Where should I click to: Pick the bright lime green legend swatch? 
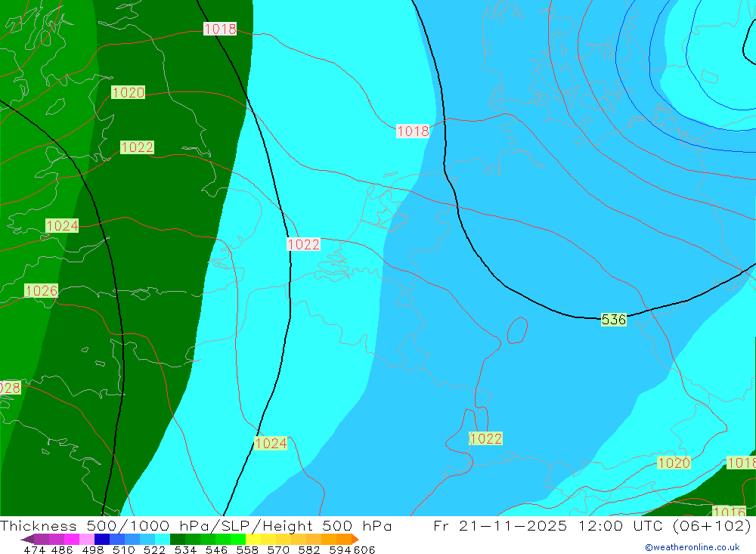[x=238, y=540]
